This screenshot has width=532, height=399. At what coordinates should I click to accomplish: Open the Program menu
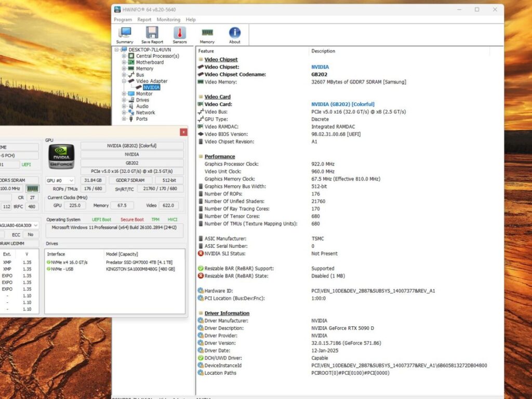pyautogui.click(x=123, y=20)
